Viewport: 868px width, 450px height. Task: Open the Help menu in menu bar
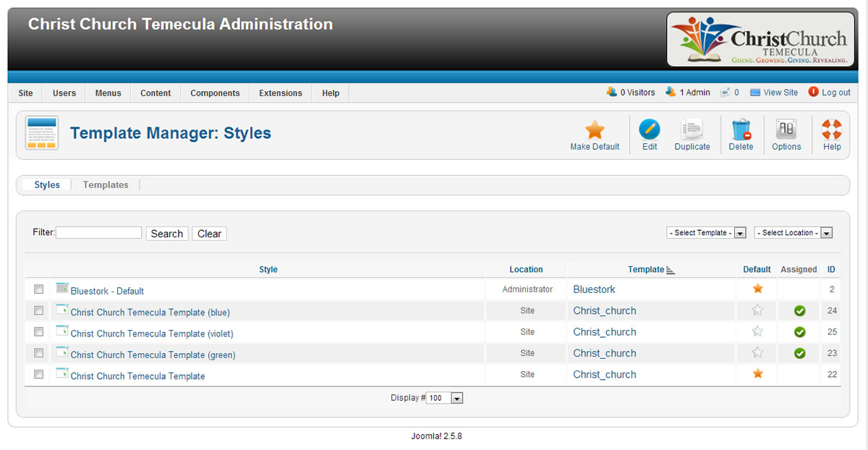(331, 93)
